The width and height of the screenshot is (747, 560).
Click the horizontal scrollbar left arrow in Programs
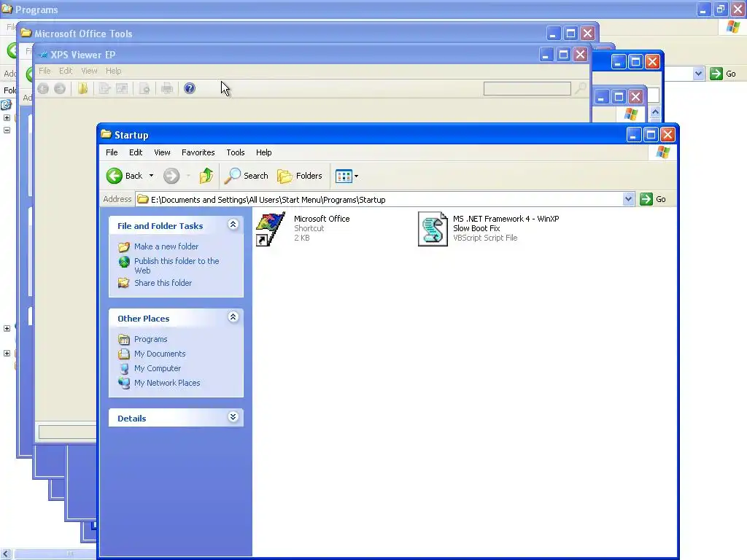tap(6, 554)
